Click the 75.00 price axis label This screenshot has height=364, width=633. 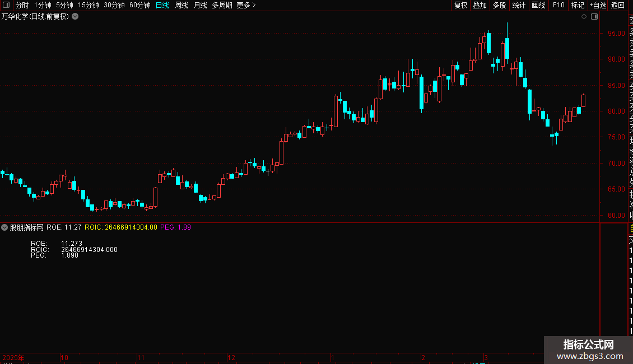click(616, 137)
